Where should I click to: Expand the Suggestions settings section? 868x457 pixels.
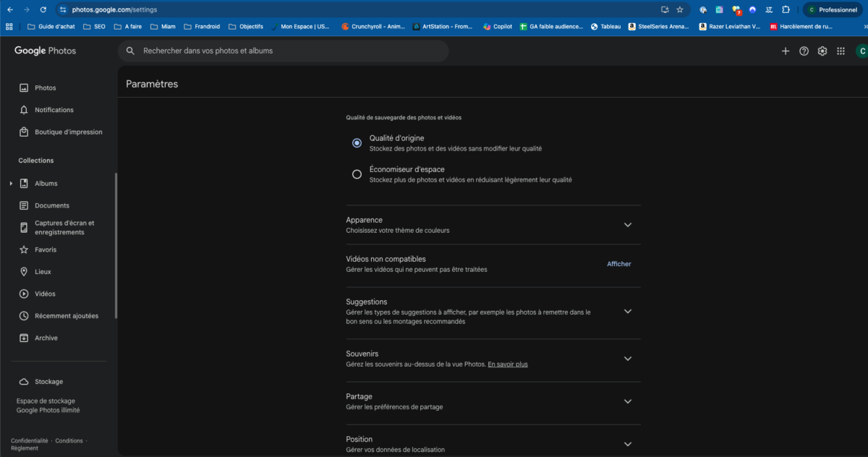click(627, 312)
